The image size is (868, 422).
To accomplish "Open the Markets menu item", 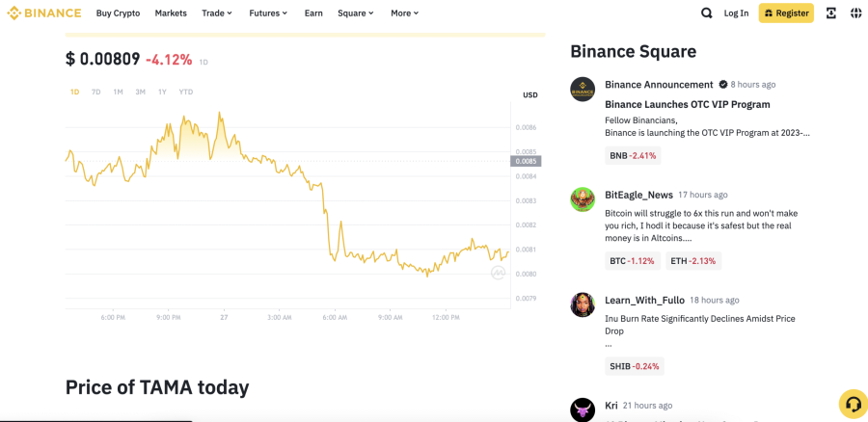I will 171,13.
